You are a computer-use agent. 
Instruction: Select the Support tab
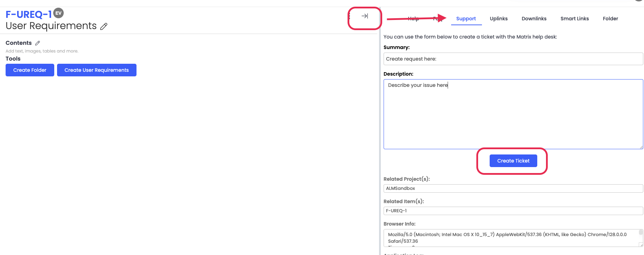click(466, 19)
